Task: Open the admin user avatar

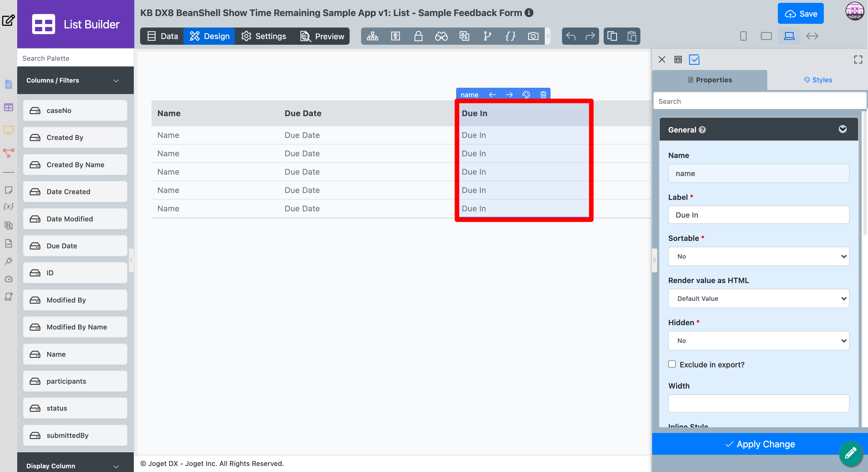Action: pos(855,11)
